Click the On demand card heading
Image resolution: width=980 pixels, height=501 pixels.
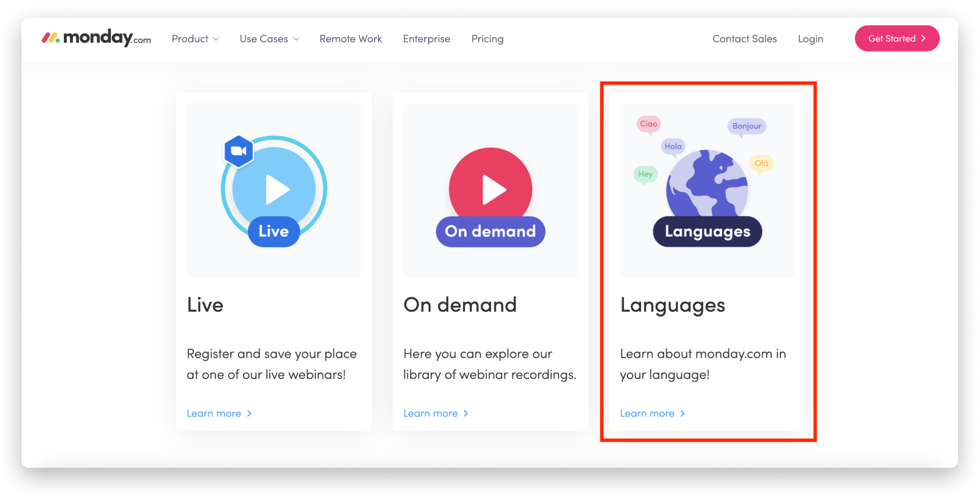click(x=460, y=305)
